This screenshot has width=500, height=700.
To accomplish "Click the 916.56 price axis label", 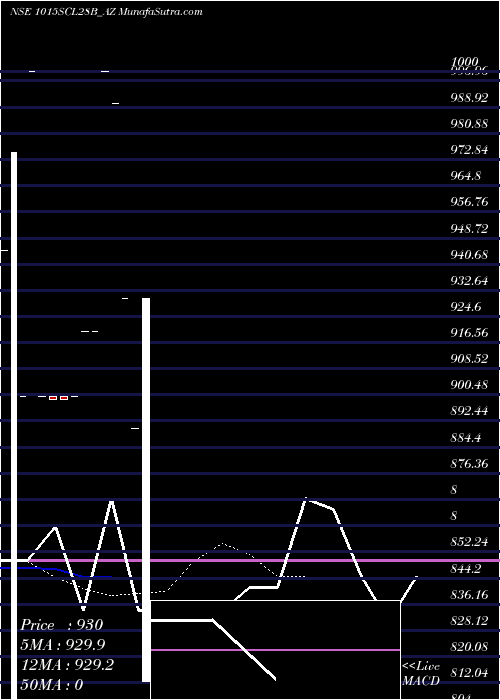I will point(469,333).
